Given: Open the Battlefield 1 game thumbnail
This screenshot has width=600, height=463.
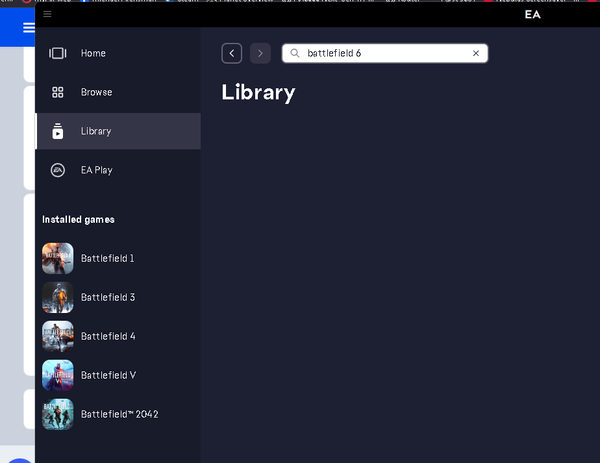Looking at the screenshot, I should [x=58, y=258].
